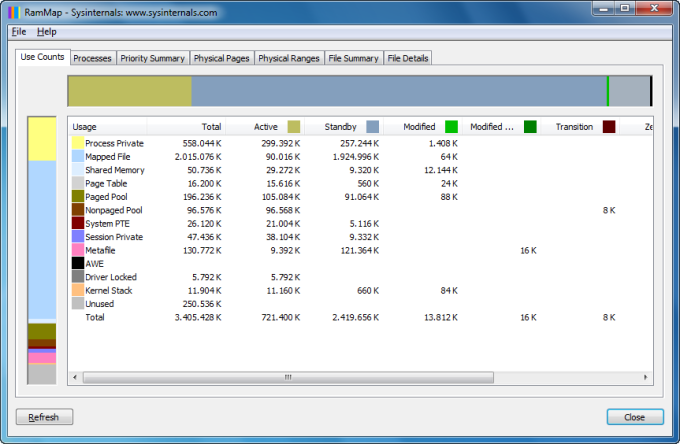Click the Refresh button
680x444 pixels.
point(44,417)
